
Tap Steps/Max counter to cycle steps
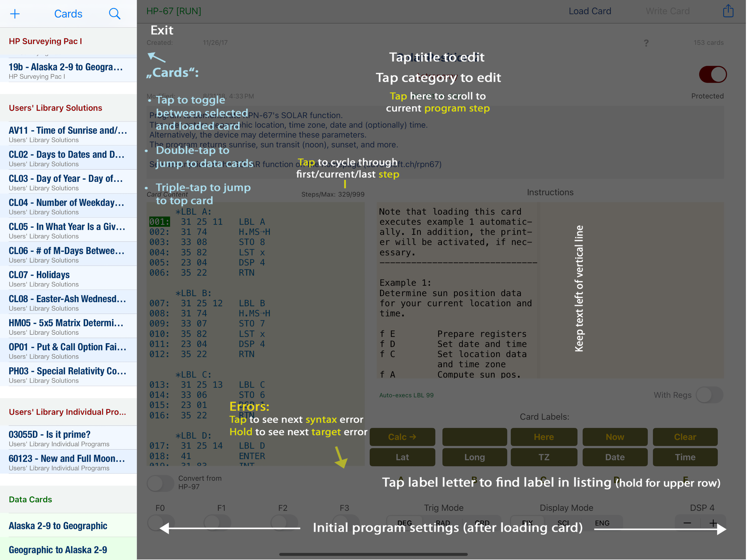[333, 195]
